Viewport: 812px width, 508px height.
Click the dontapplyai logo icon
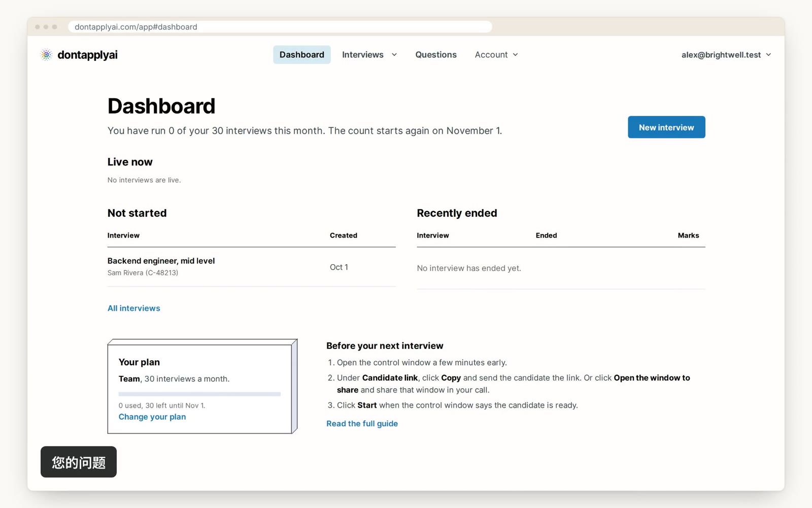pos(46,55)
